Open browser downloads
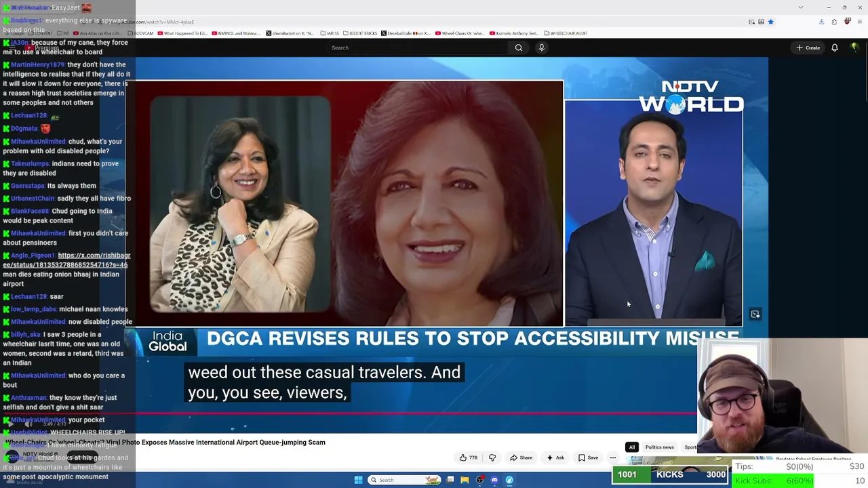Image resolution: width=868 pixels, height=488 pixels. tap(821, 22)
